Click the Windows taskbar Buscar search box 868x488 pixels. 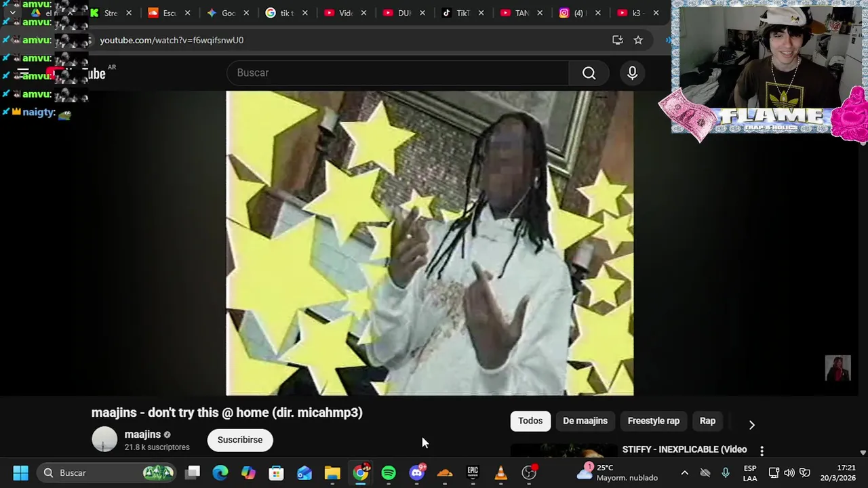(106, 472)
